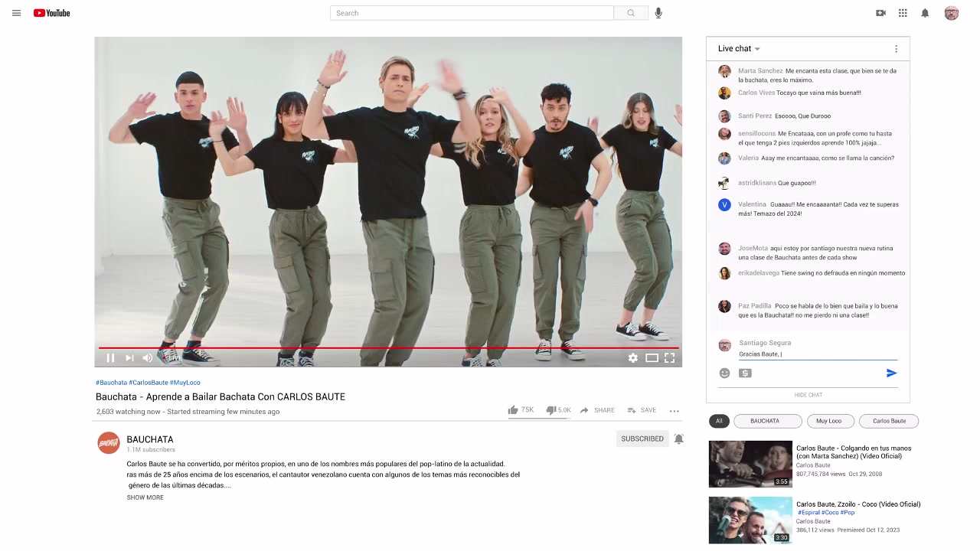
Task: Click the 1.1M subscribers text
Action: [x=151, y=450]
